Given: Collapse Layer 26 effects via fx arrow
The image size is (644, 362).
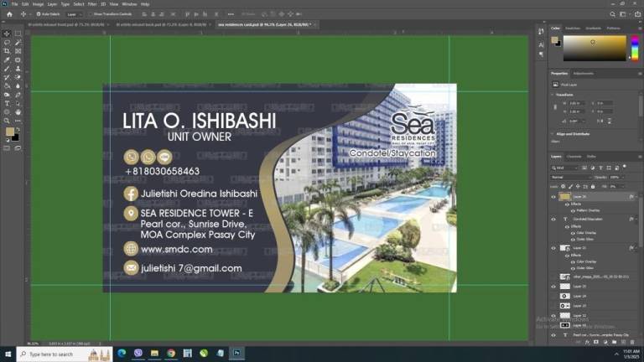Looking at the screenshot, I should 636,197.
